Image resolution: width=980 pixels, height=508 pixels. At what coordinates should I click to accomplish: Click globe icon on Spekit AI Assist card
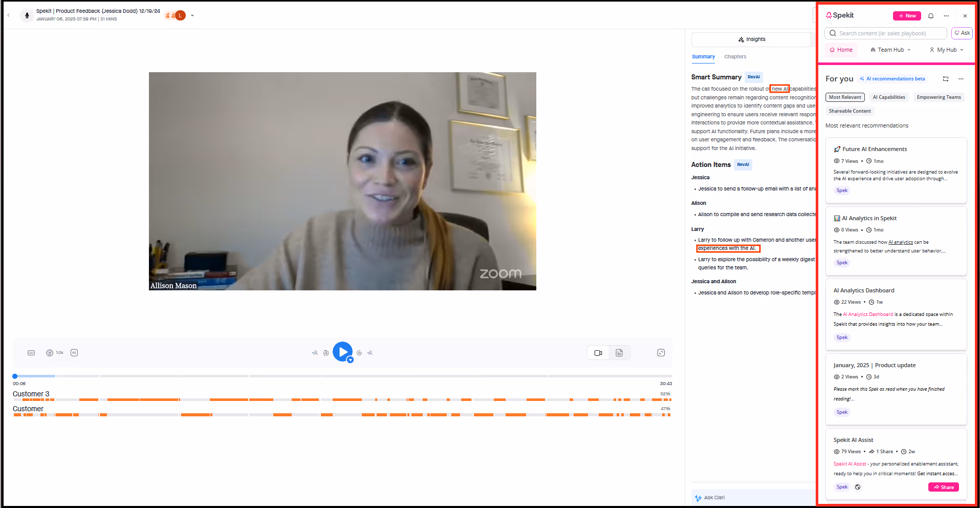[x=858, y=488]
